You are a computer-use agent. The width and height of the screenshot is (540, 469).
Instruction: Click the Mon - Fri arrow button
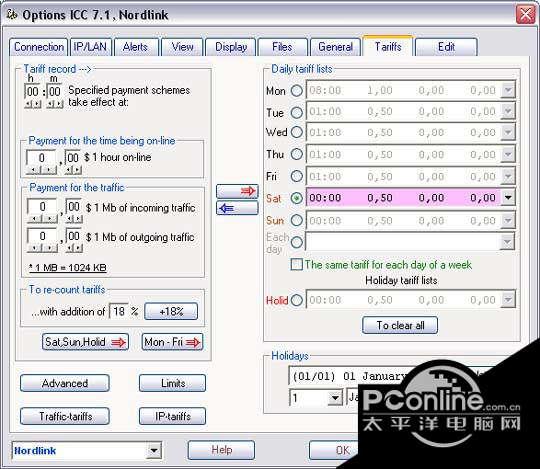172,342
